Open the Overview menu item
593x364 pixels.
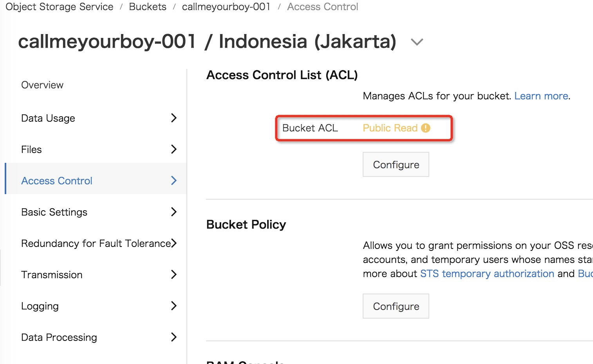42,85
